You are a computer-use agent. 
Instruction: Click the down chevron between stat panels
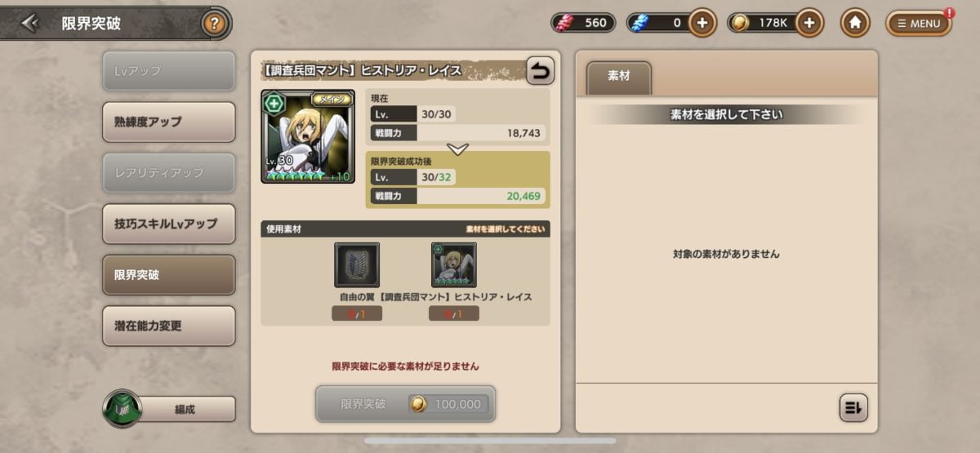click(458, 149)
